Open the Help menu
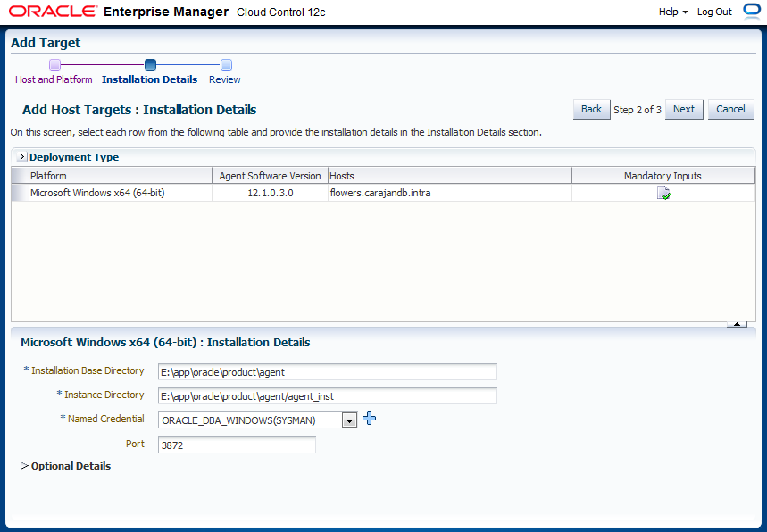Screen dimensions: 767x532 673,12
